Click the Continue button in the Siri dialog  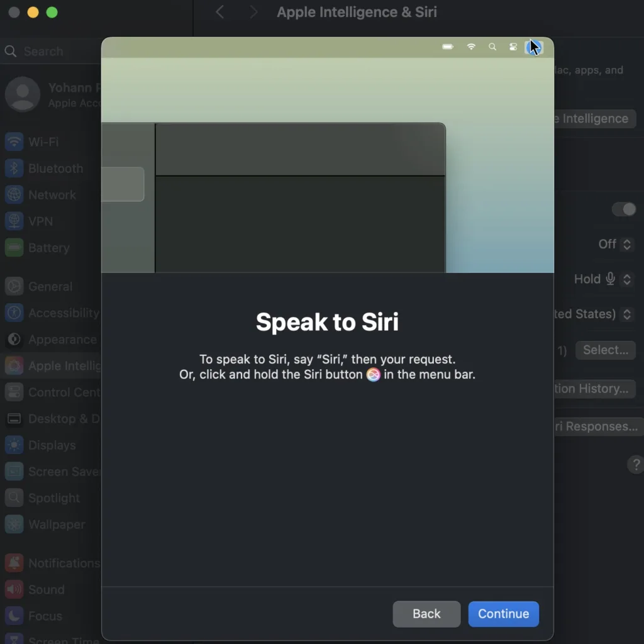[503, 614]
